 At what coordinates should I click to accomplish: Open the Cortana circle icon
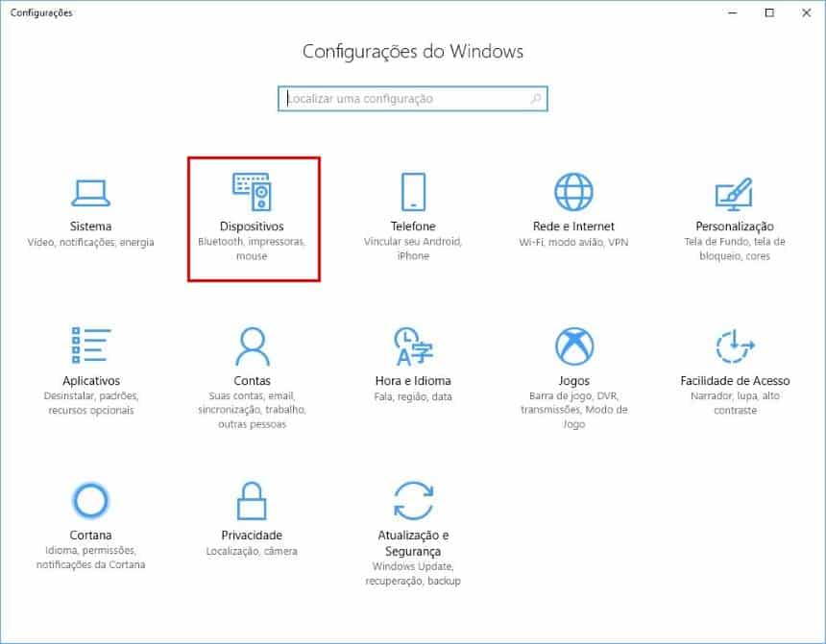tap(90, 500)
